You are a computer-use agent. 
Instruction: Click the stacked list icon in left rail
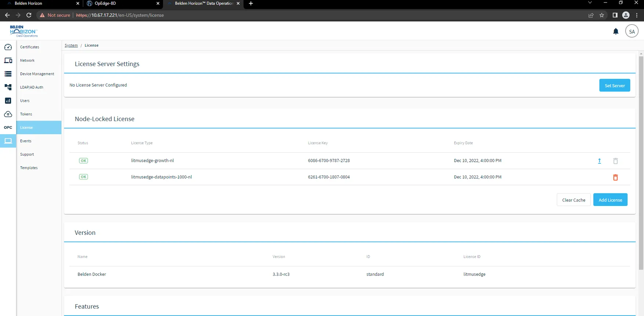[x=8, y=74]
